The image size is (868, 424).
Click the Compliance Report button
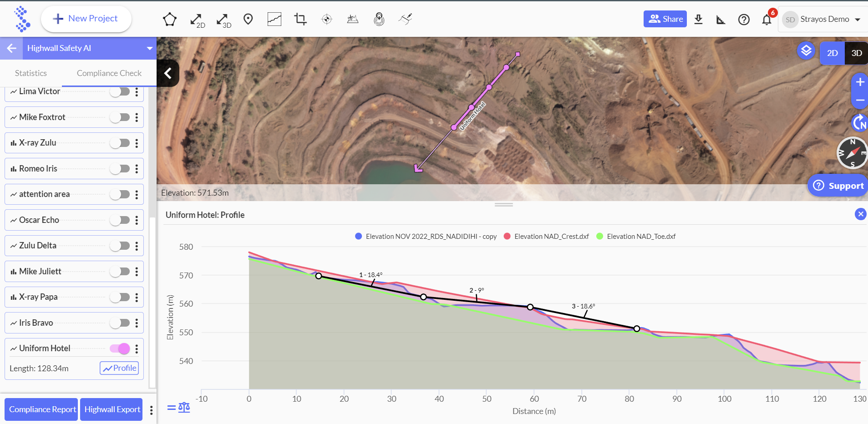42,409
